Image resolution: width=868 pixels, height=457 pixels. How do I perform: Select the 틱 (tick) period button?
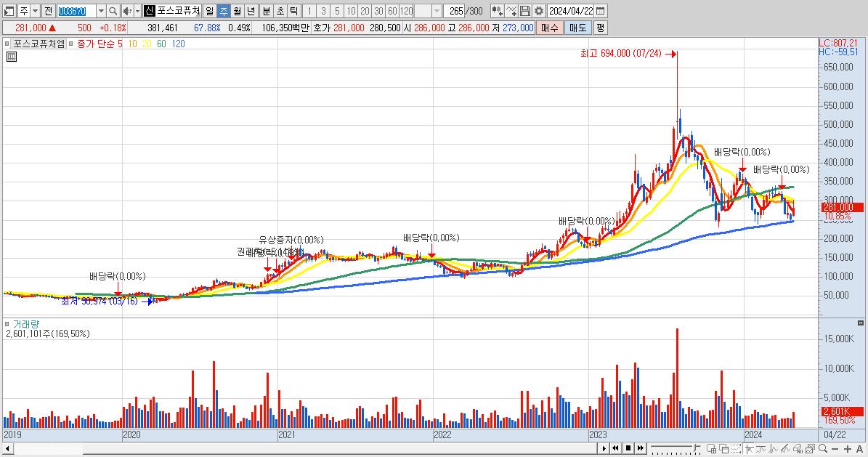tap(294, 11)
